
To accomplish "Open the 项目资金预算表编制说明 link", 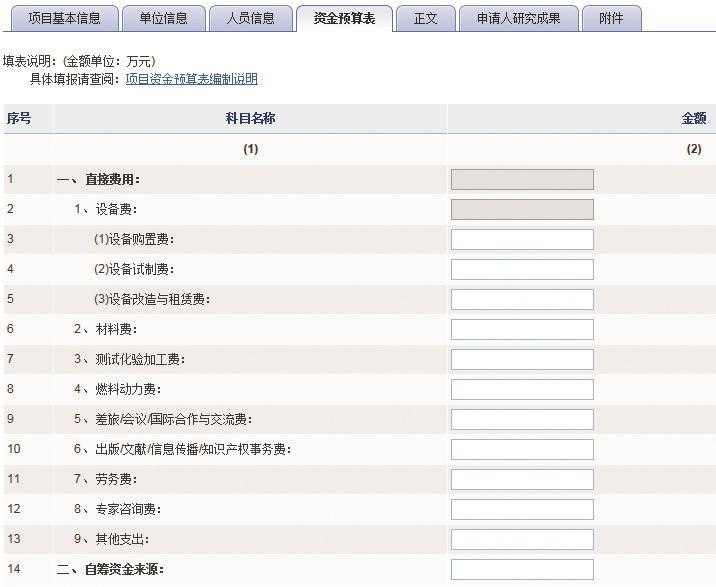I will [x=191, y=79].
